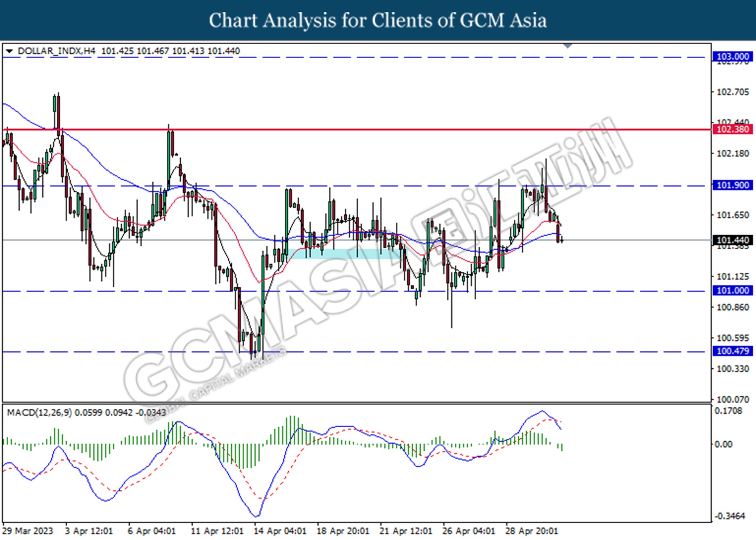
Task: Click the 100.330 price scale value
Action: (733, 369)
